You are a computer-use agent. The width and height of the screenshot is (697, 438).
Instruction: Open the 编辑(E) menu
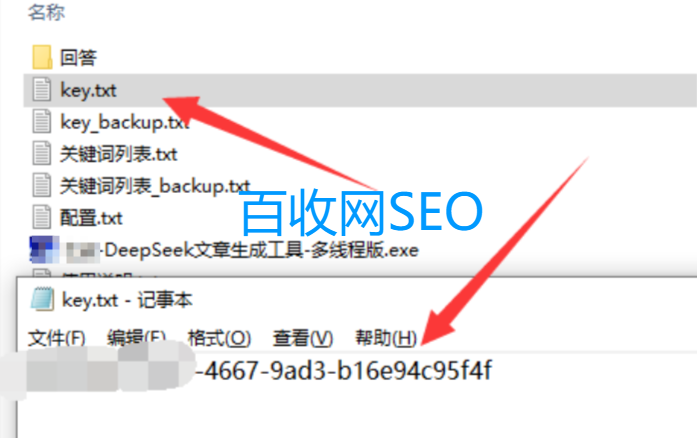click(136, 339)
